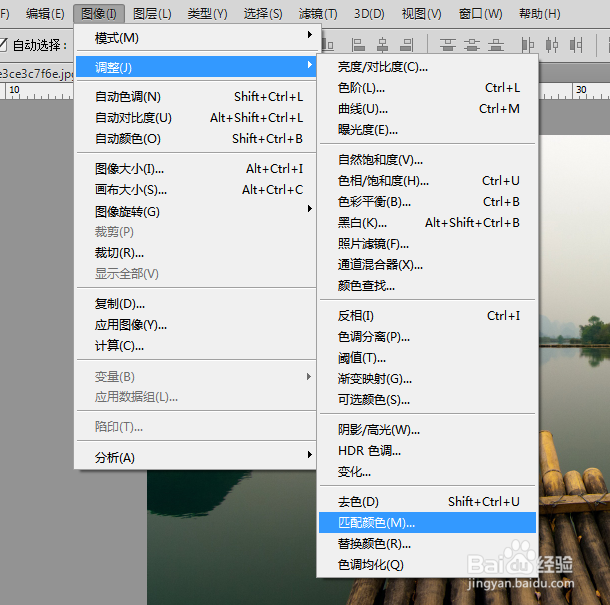Open 阈值(T) adjustment
The width and height of the screenshot is (610, 605).
click(427, 358)
